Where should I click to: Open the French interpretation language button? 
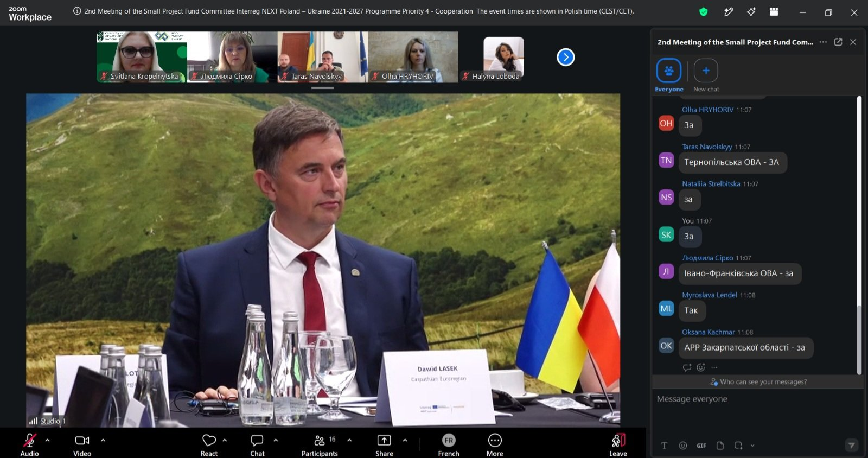point(449,444)
